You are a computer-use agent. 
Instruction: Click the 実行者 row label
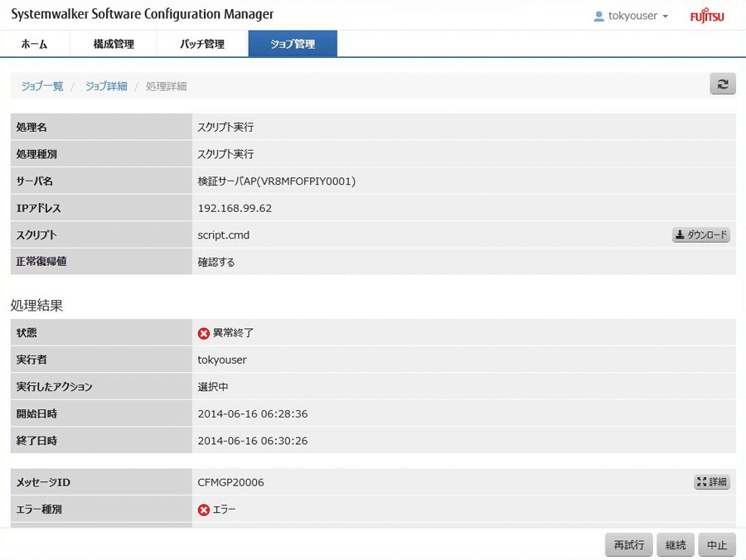click(31, 360)
